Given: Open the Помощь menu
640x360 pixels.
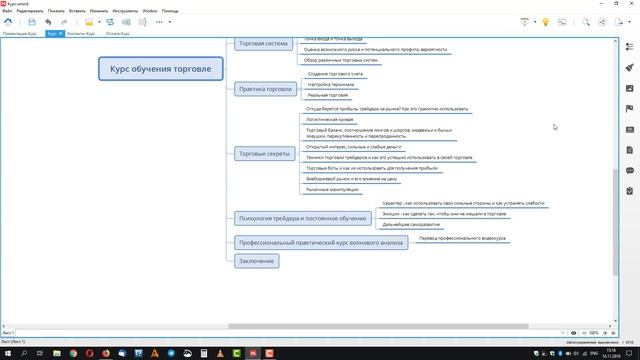Looking at the screenshot, I should point(170,11).
